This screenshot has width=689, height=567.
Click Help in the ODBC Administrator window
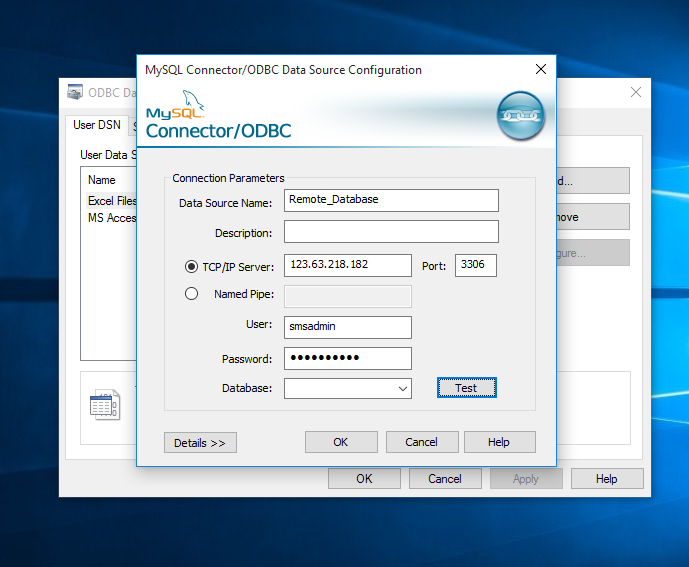[x=606, y=479]
